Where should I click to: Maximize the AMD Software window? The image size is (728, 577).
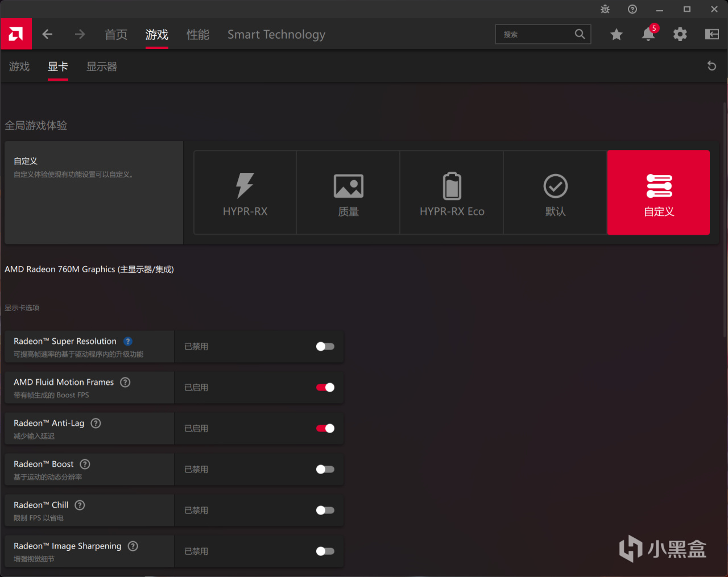pos(687,9)
